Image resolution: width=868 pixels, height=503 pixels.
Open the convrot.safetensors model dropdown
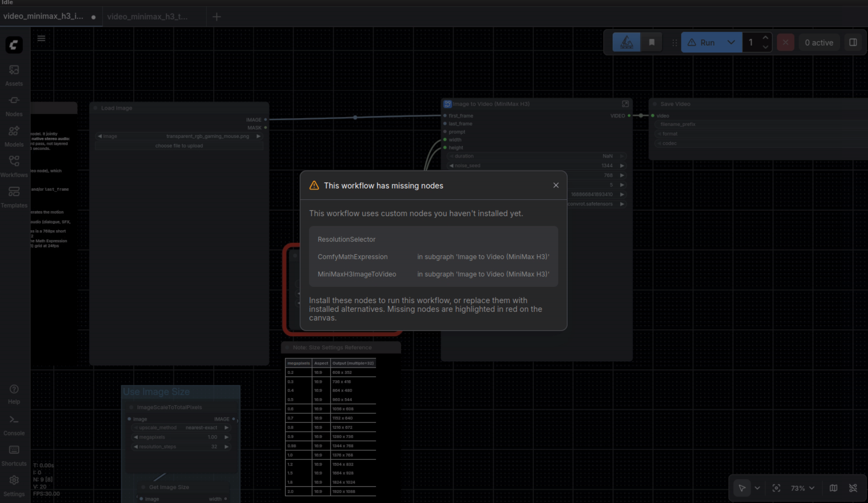tap(596, 204)
